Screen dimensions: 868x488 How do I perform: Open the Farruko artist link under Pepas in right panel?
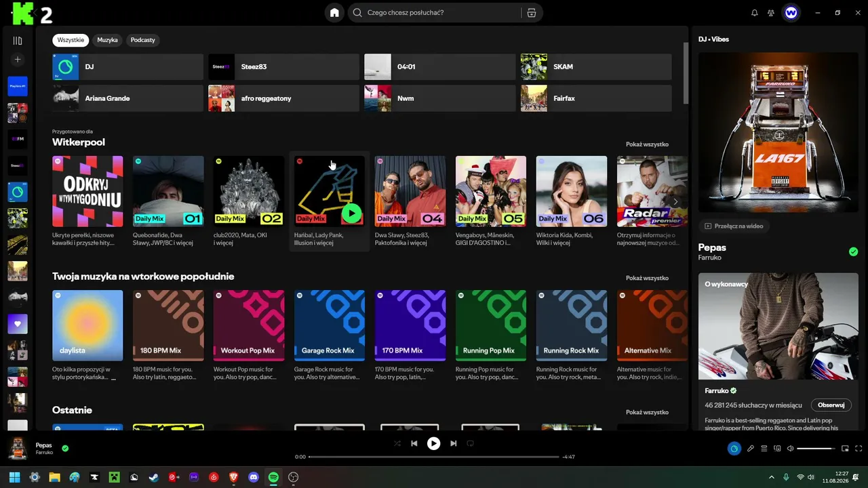pos(710,258)
